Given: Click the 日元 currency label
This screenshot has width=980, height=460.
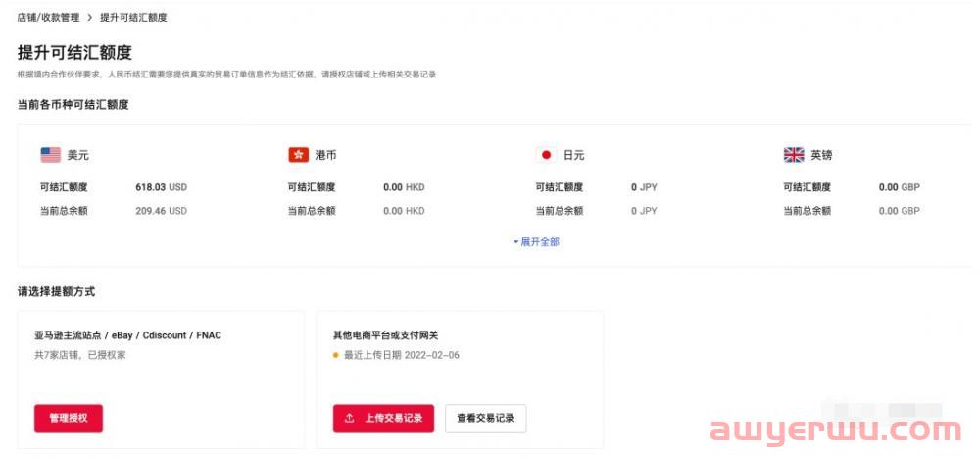Looking at the screenshot, I should point(573,155).
